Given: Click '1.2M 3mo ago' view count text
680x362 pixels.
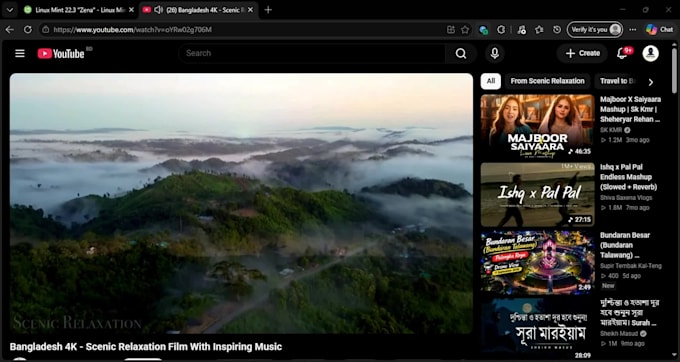Looking at the screenshot, I should (x=625, y=140).
